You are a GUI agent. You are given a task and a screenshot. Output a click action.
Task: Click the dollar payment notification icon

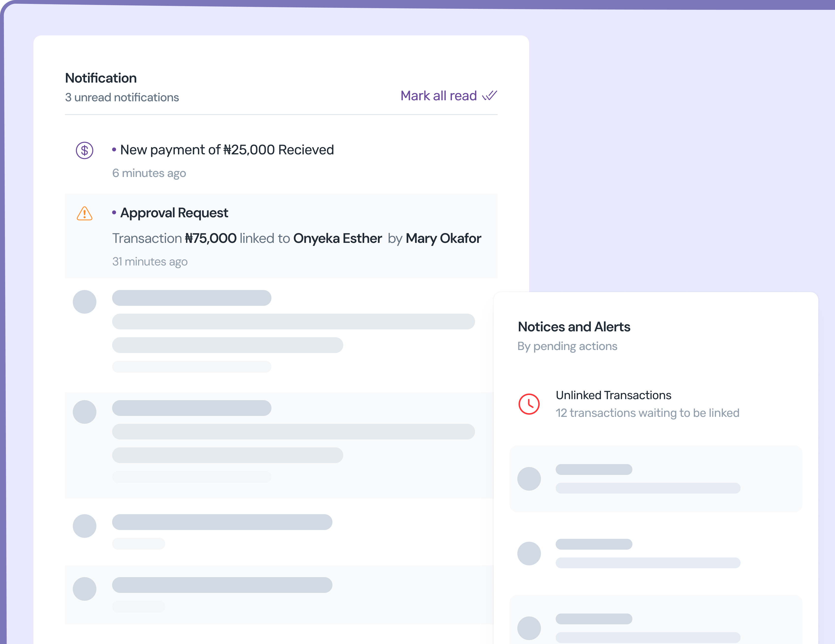[x=85, y=151]
